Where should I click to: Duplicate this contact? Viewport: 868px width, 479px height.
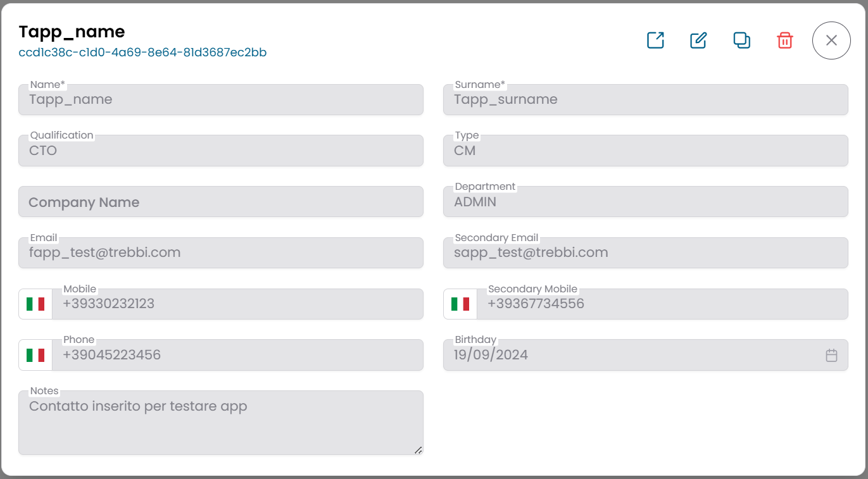[741, 40]
